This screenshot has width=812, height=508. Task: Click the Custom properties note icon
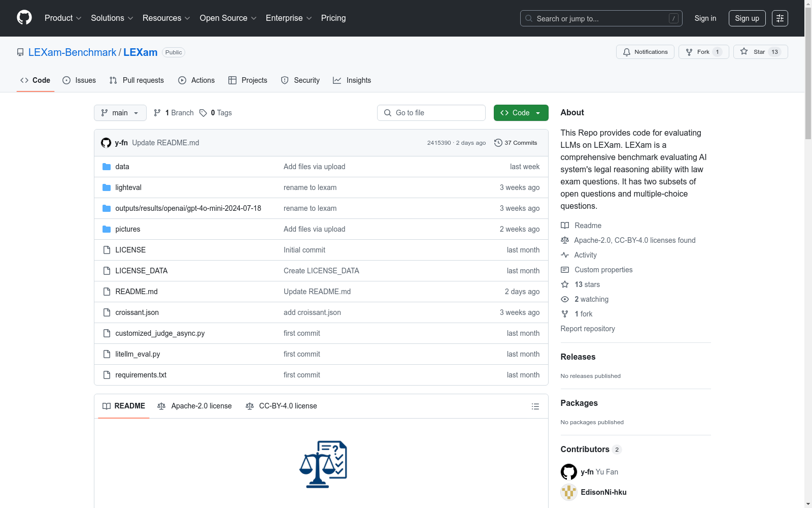pos(565,270)
